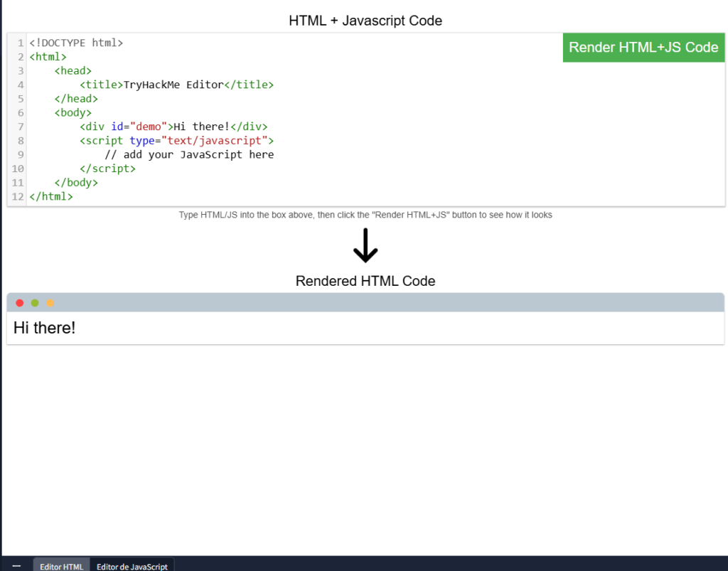
Task: Click the large downward arrow icon
Action: [365, 246]
